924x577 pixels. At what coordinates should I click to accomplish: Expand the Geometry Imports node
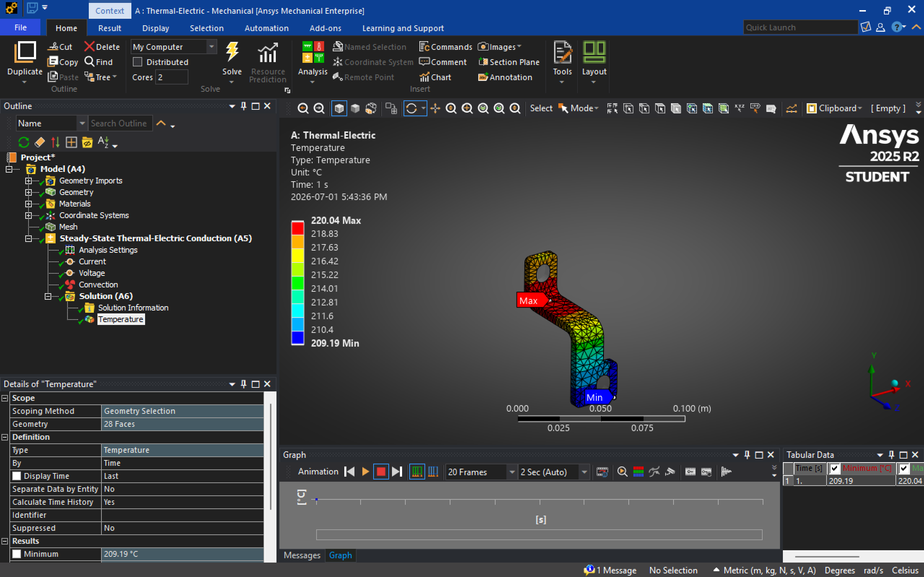pyautogui.click(x=28, y=181)
